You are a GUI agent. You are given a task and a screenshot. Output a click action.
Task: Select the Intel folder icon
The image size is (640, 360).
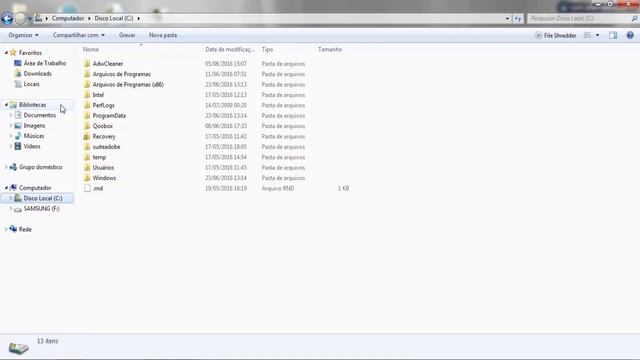[x=87, y=95]
